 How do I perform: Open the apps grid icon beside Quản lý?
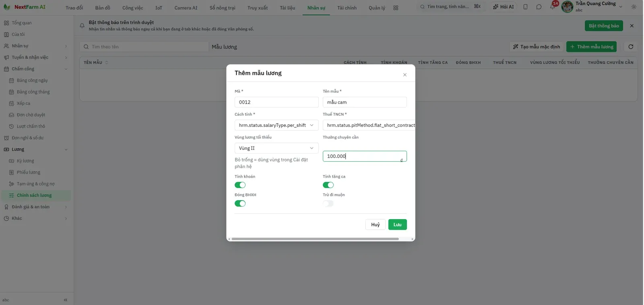pyautogui.click(x=396, y=8)
